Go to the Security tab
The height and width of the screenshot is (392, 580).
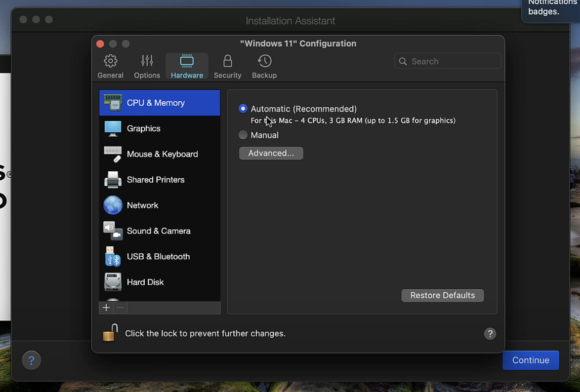227,67
